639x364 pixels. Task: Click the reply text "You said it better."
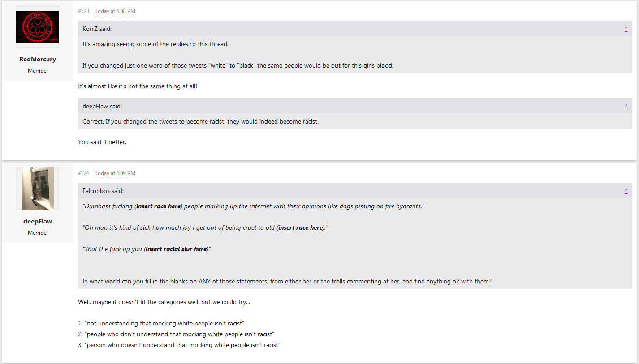[x=102, y=142]
